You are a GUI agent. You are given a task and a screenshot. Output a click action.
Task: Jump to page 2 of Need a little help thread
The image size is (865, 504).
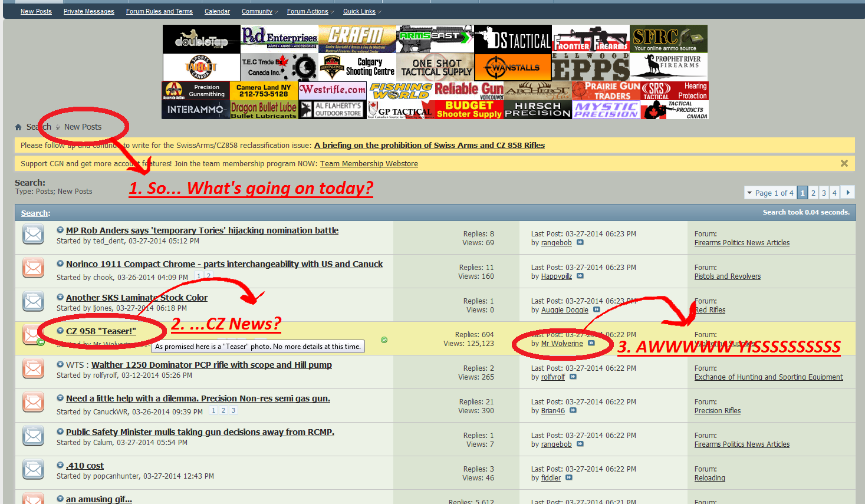point(223,410)
